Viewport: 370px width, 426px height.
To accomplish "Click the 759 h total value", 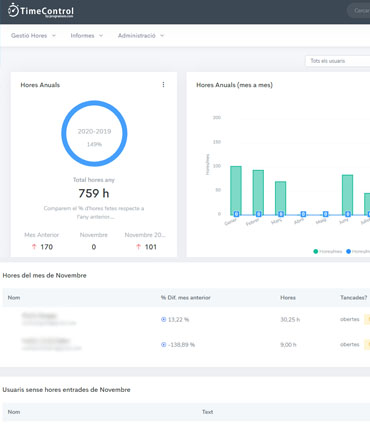I will tap(94, 193).
